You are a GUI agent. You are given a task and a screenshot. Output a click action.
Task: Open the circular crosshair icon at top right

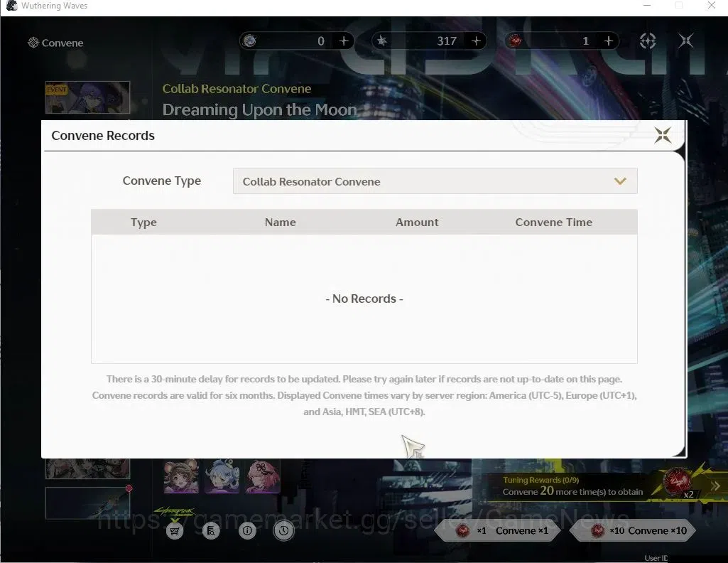tap(648, 41)
